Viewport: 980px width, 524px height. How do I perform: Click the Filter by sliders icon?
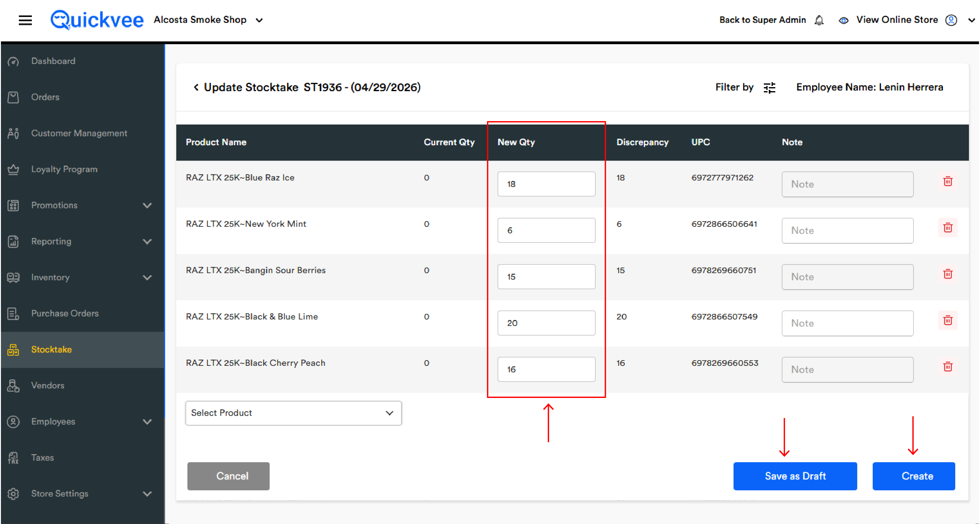769,87
